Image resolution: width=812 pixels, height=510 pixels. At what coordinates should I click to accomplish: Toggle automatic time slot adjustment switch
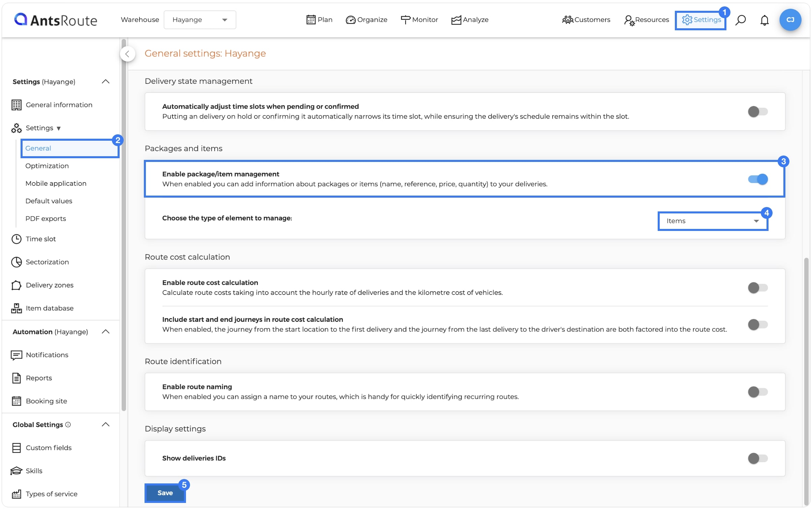tap(757, 111)
